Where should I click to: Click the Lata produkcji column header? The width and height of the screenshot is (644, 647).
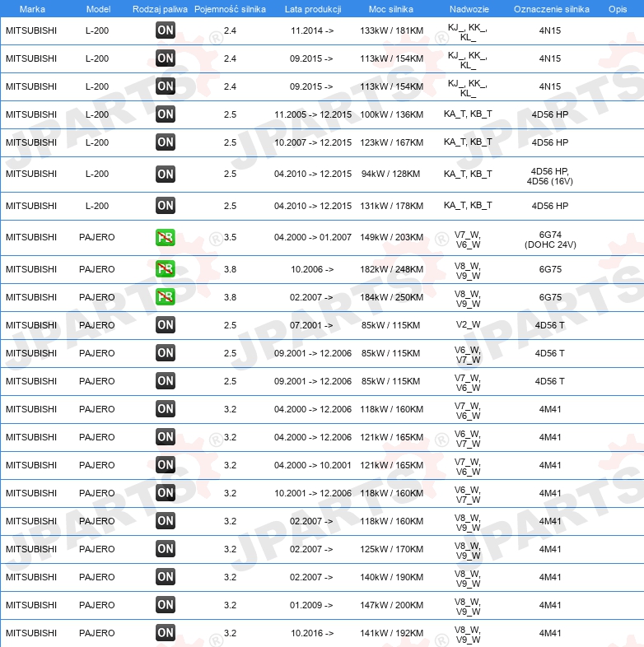313,9
